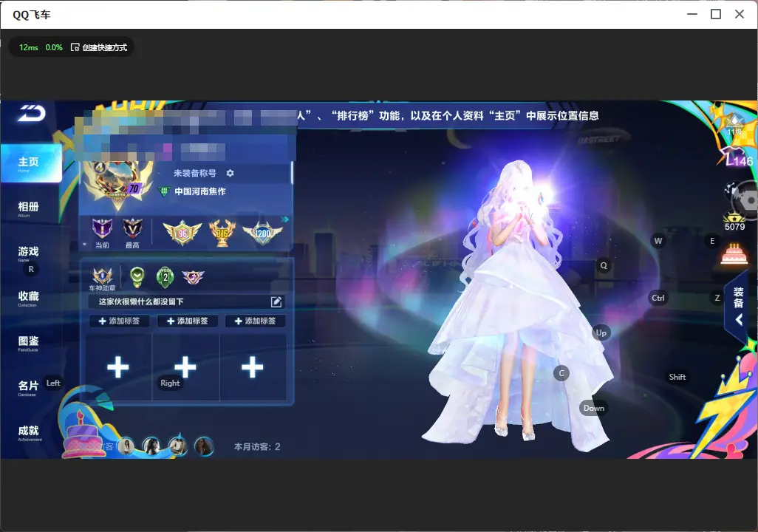The image size is (758, 532).
Task: Open the fourth visitor avatar
Action: pyautogui.click(x=204, y=446)
